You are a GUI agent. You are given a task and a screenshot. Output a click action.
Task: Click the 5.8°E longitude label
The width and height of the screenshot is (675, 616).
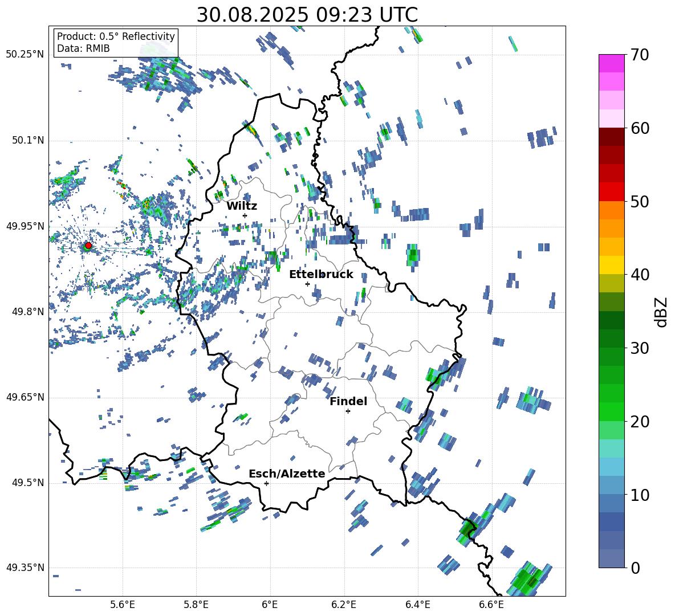[196, 605]
